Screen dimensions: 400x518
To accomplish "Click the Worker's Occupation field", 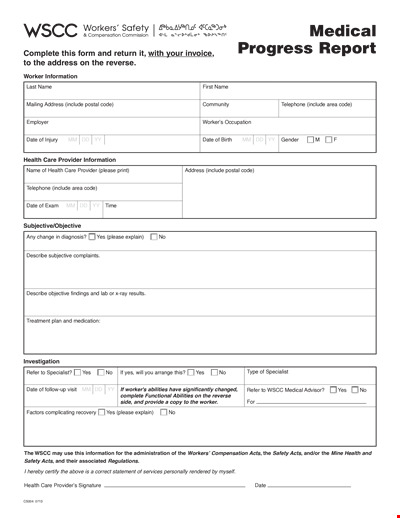I will [288, 126].
